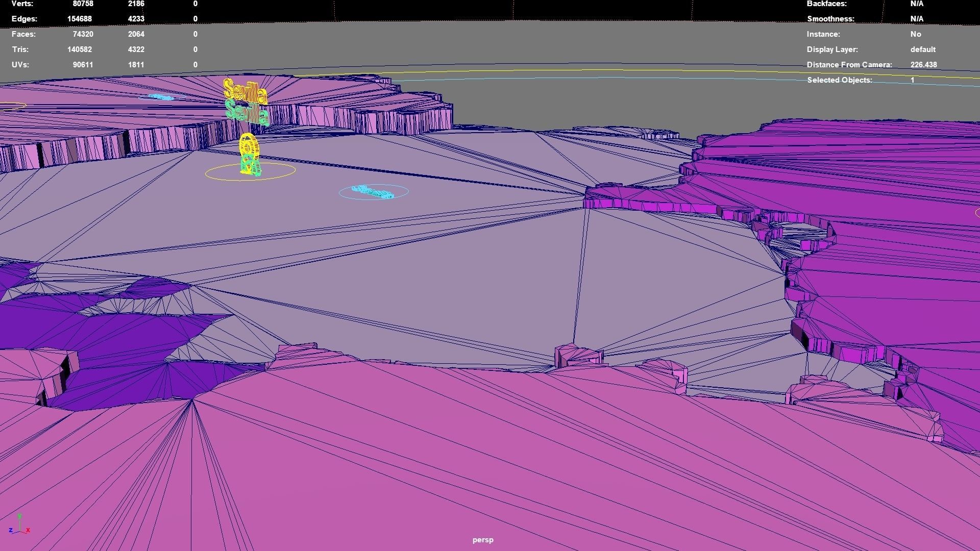Click the persp camera name label
980x551 pixels.
pyautogui.click(x=482, y=540)
